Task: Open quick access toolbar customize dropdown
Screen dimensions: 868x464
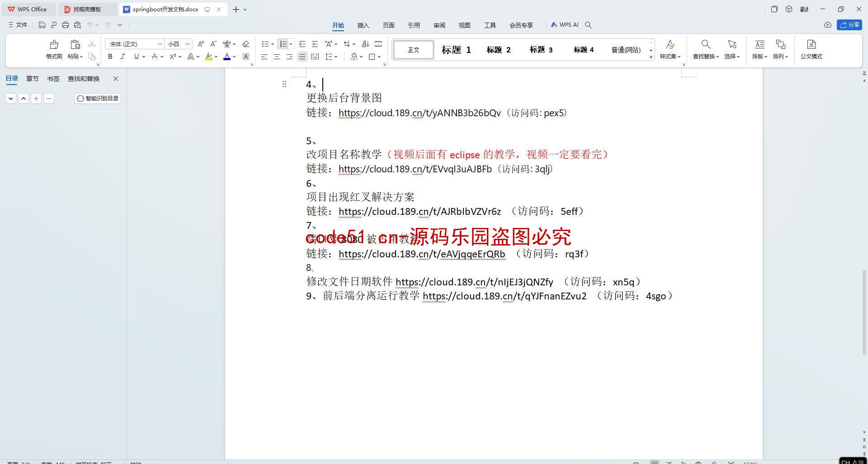Action: point(120,25)
